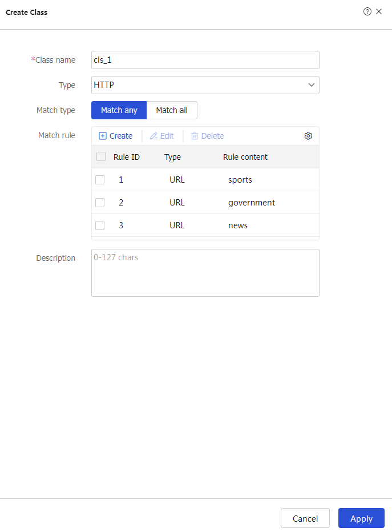Check the box for rule 2 government

pos(100,203)
